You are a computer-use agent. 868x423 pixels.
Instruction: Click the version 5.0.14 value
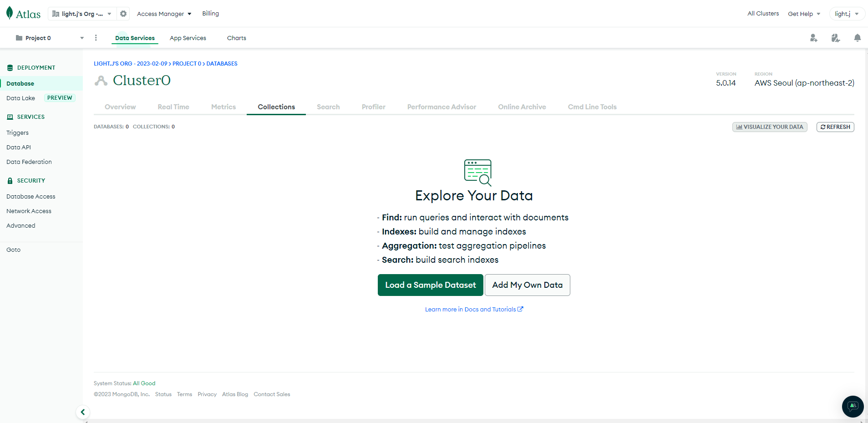click(726, 83)
